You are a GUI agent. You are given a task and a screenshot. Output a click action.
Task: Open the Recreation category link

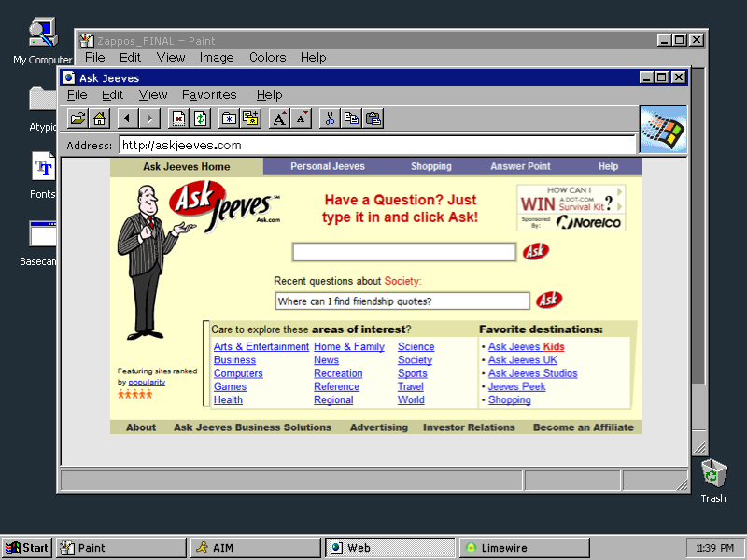(x=338, y=373)
